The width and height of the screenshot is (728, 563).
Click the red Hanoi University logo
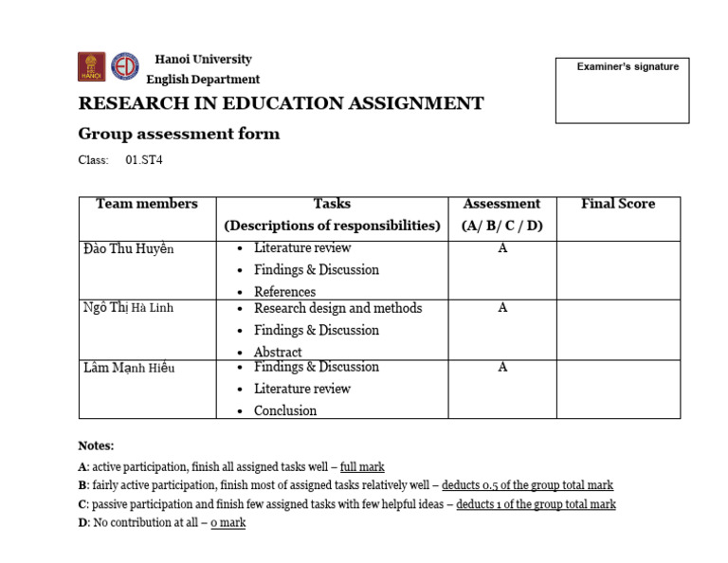tap(91, 66)
